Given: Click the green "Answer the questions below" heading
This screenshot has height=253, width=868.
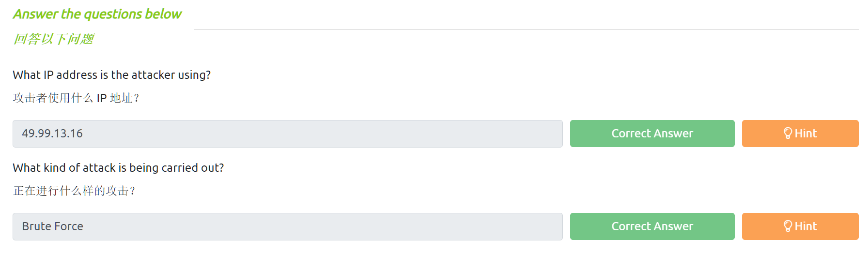Looking at the screenshot, I should [x=97, y=14].
